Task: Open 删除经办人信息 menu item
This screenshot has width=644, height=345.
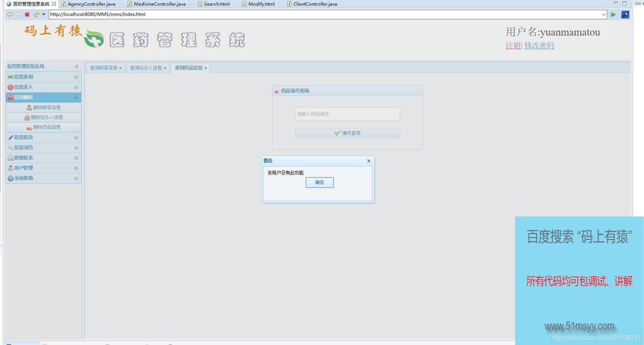Action: point(43,118)
